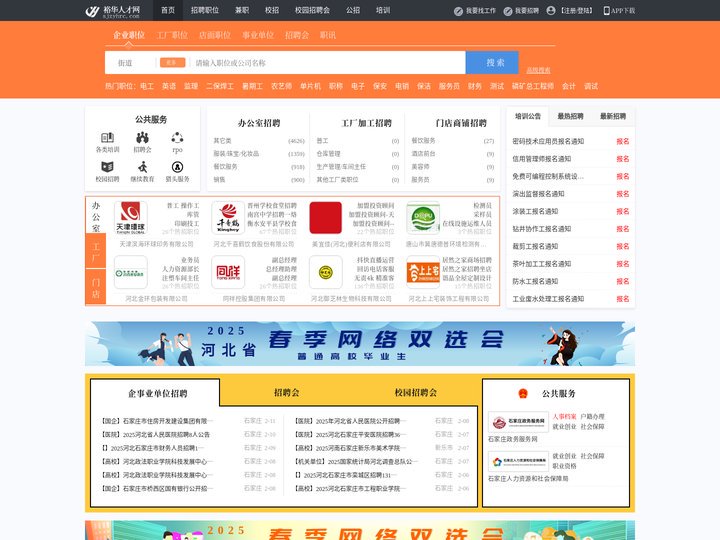This screenshot has height=540, width=720.
Task: Open the 河北御芝林 yellow round logo
Action: 326,272
